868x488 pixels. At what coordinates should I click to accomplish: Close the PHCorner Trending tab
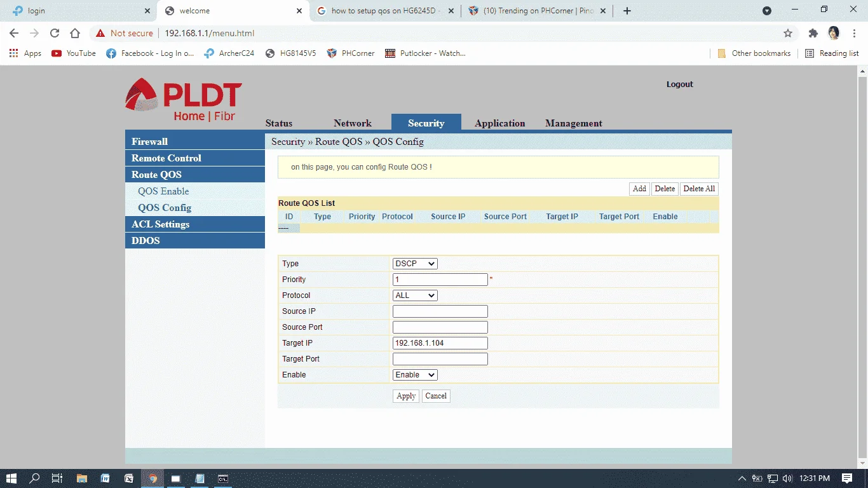(x=603, y=11)
